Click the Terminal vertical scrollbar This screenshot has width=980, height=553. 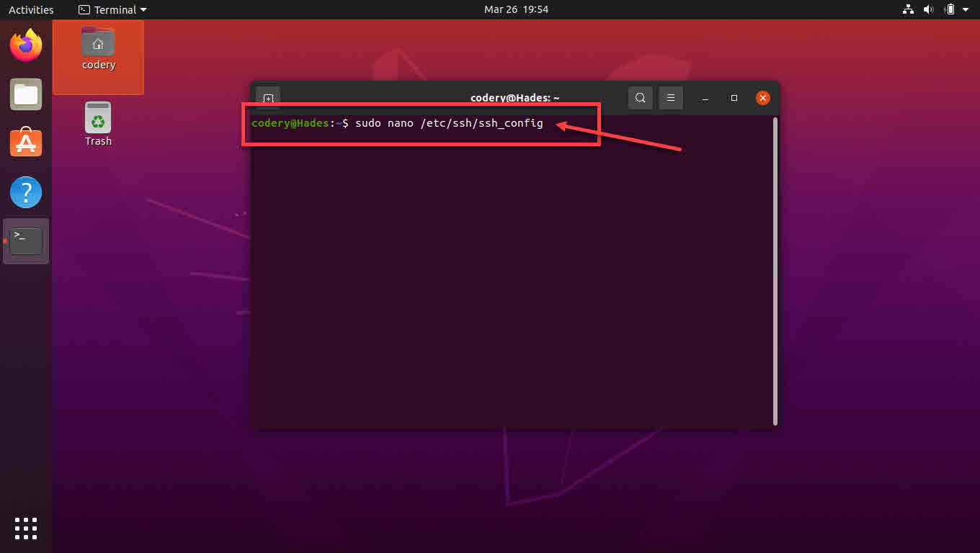coord(775,270)
